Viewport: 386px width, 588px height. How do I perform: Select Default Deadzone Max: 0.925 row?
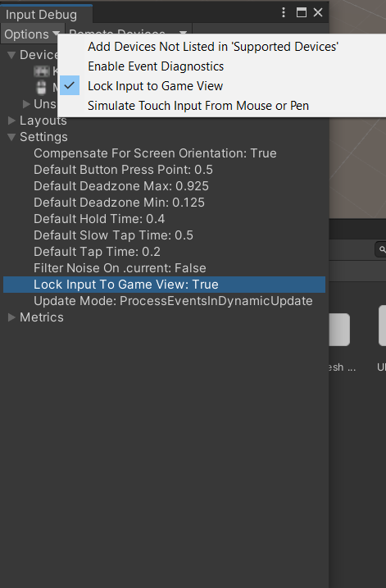pyautogui.click(x=164, y=186)
